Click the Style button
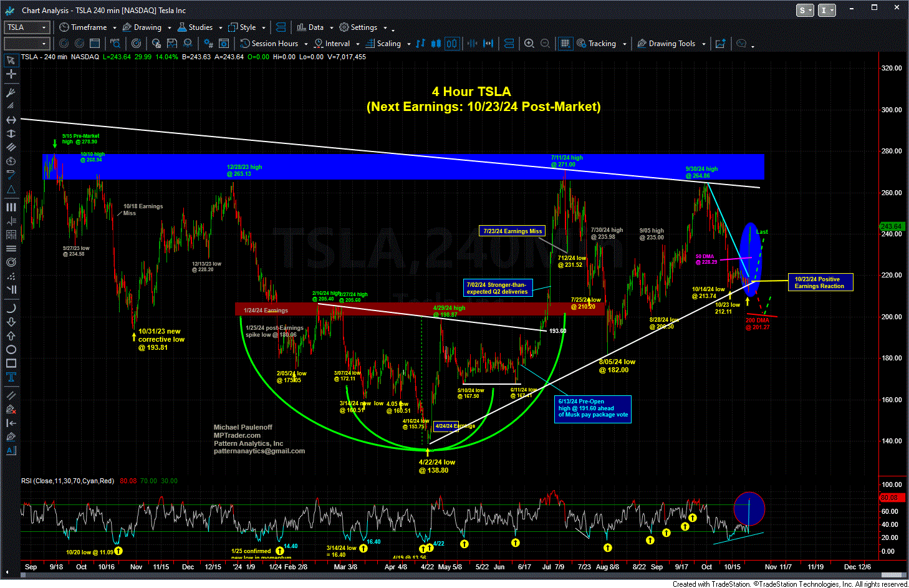This screenshot has height=588, width=909. pyautogui.click(x=242, y=27)
